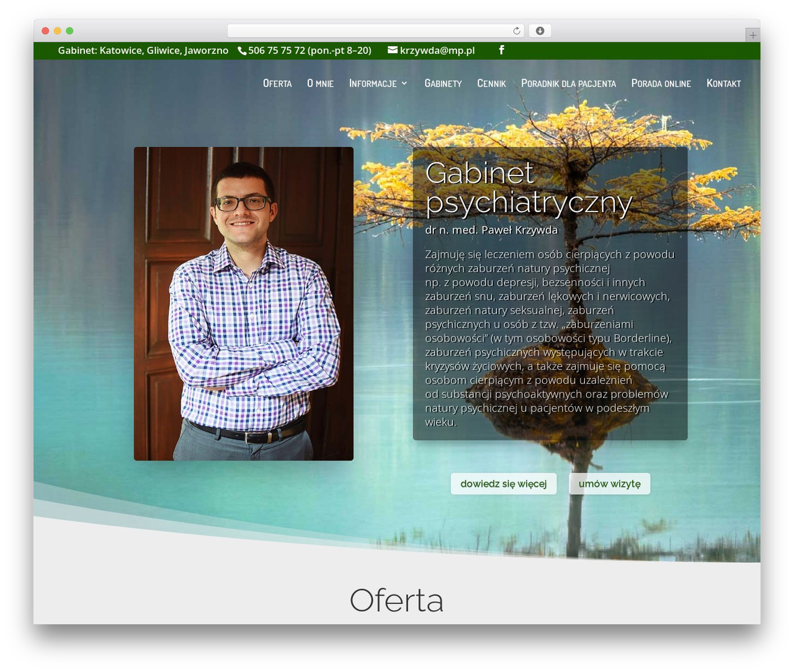The height and width of the screenshot is (672, 794).
Task: Click the phone handset icon
Action: tap(242, 51)
